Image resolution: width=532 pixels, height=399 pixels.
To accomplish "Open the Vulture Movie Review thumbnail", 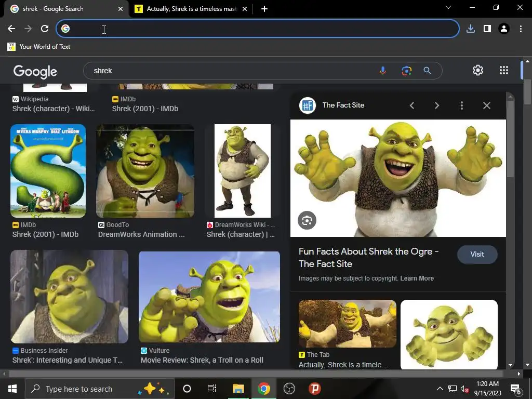I will tap(209, 297).
